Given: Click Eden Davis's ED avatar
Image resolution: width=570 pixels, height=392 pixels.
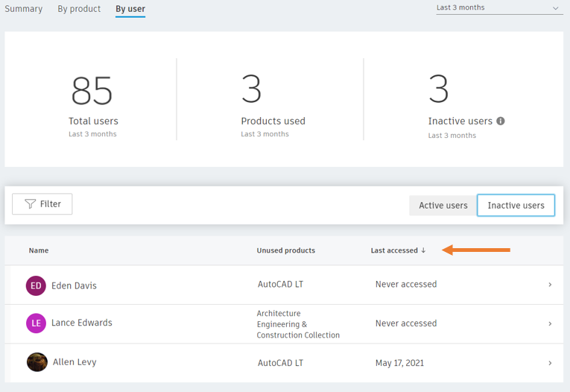Looking at the screenshot, I should (36, 286).
